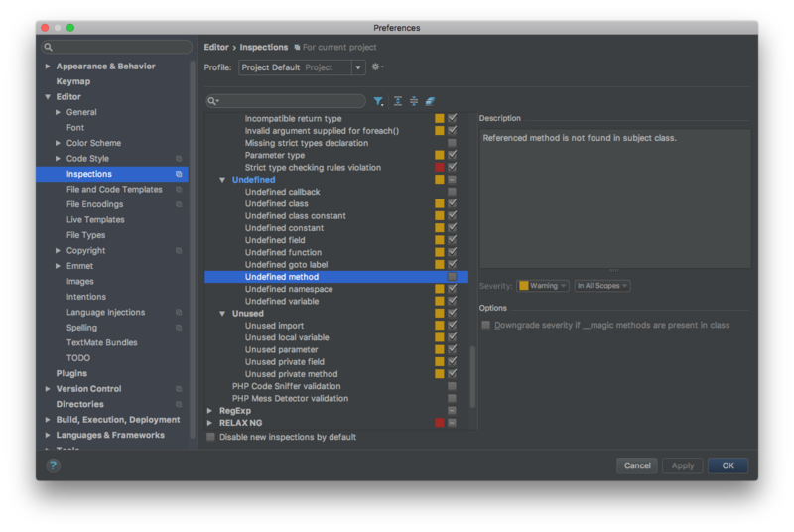
Task: Enable the Undefined method inspection checkbox
Action: point(452,277)
